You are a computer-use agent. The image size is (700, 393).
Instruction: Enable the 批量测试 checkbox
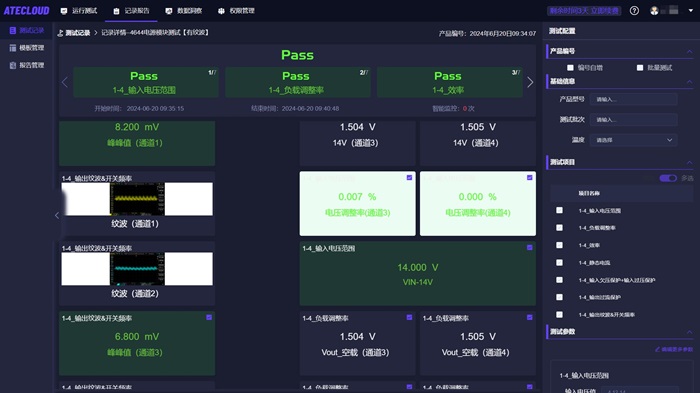[x=640, y=68]
